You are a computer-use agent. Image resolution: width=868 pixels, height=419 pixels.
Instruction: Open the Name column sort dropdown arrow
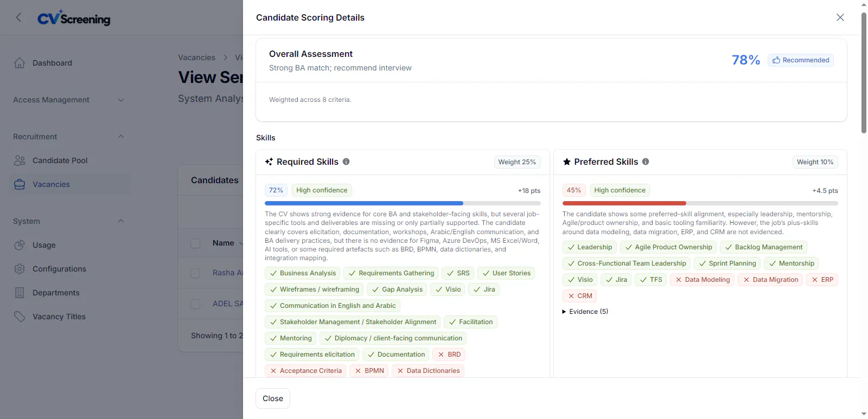(240, 243)
